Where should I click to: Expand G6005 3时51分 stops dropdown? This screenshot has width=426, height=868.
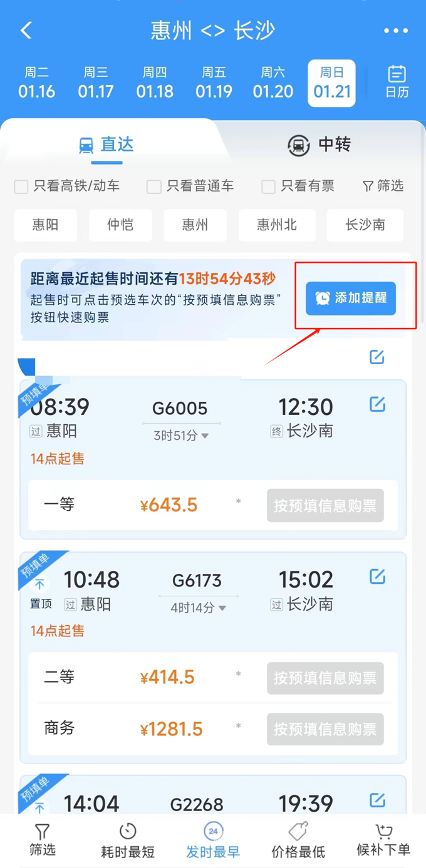pos(181,436)
